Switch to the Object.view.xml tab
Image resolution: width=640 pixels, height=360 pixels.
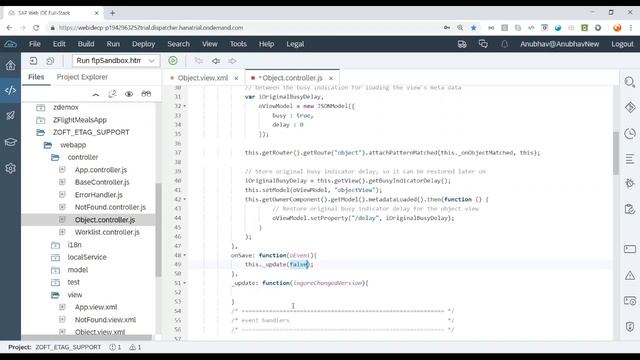(x=202, y=78)
